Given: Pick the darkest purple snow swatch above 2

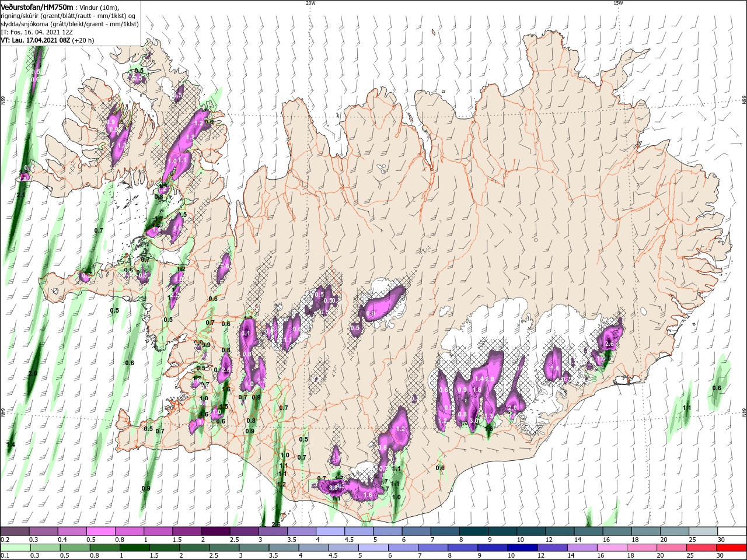Looking at the screenshot, I should (x=215, y=531).
